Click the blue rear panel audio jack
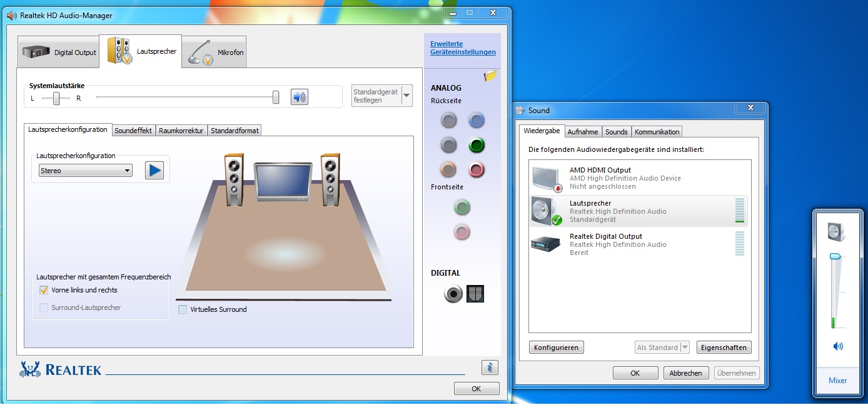Screen dimensions: 868x405 point(477,120)
